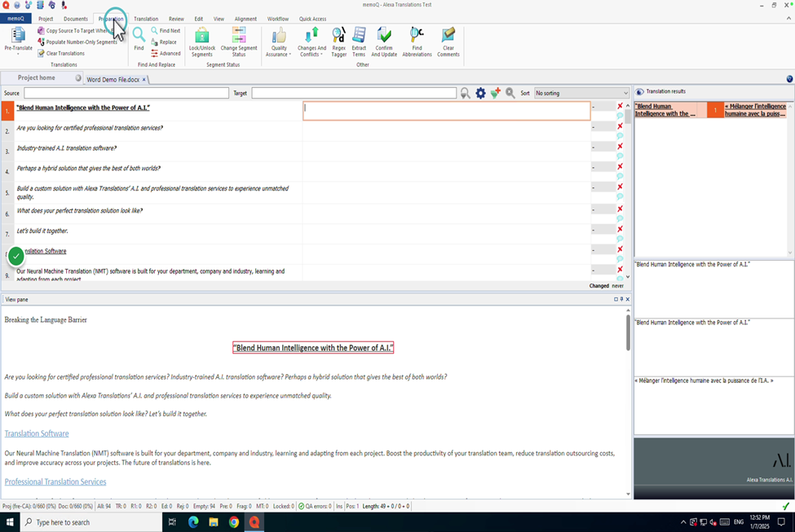Run Populate Number-Only Segments
The height and width of the screenshot is (532, 795).
tap(77, 42)
